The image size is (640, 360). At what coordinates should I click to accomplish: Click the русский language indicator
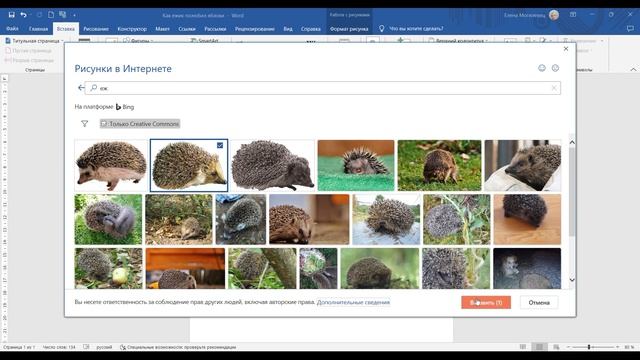pos(104,347)
